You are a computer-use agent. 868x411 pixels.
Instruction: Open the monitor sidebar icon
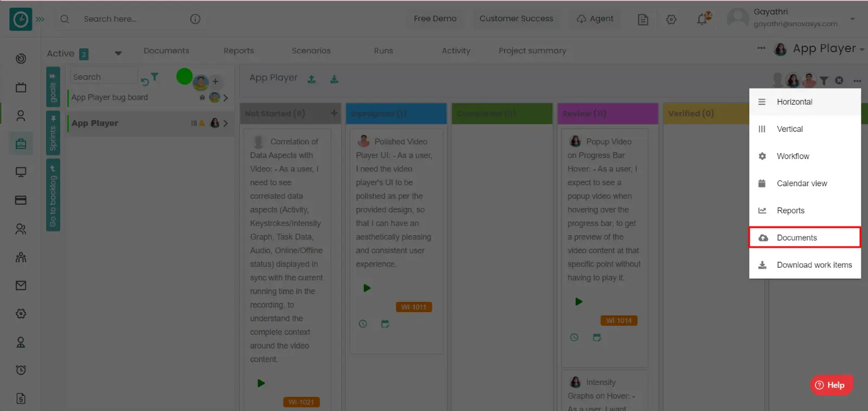click(x=21, y=172)
